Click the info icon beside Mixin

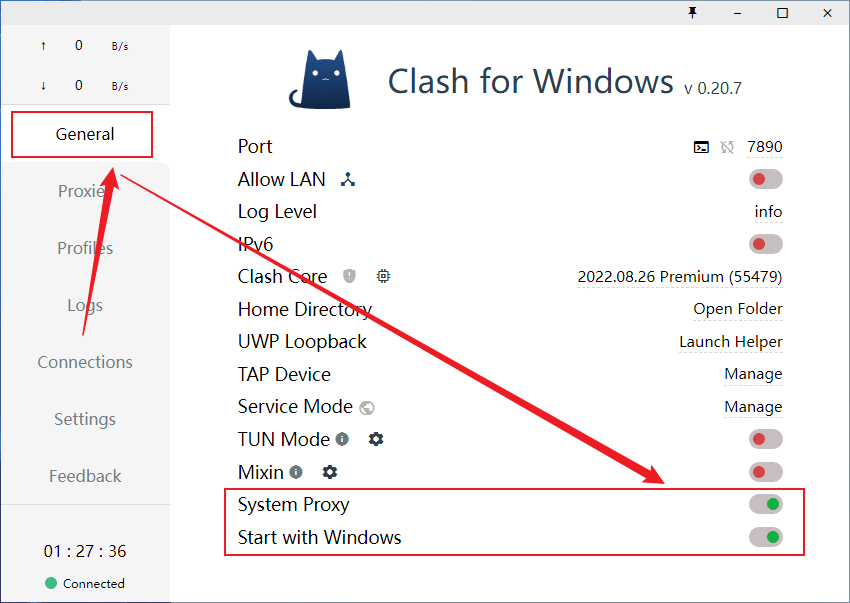pos(296,472)
